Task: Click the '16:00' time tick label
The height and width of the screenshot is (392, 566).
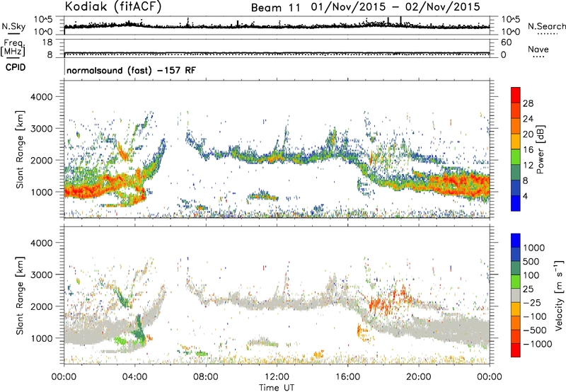Action: coord(347,377)
